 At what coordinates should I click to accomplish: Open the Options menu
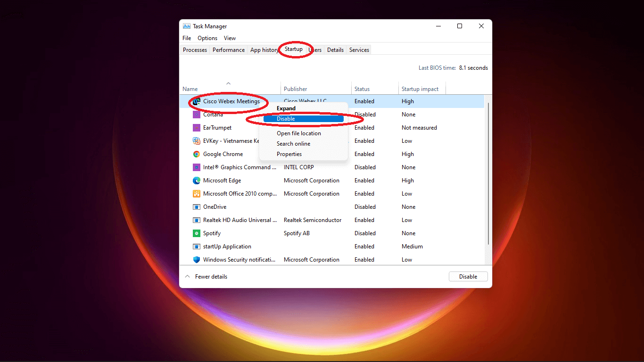pyautogui.click(x=207, y=38)
